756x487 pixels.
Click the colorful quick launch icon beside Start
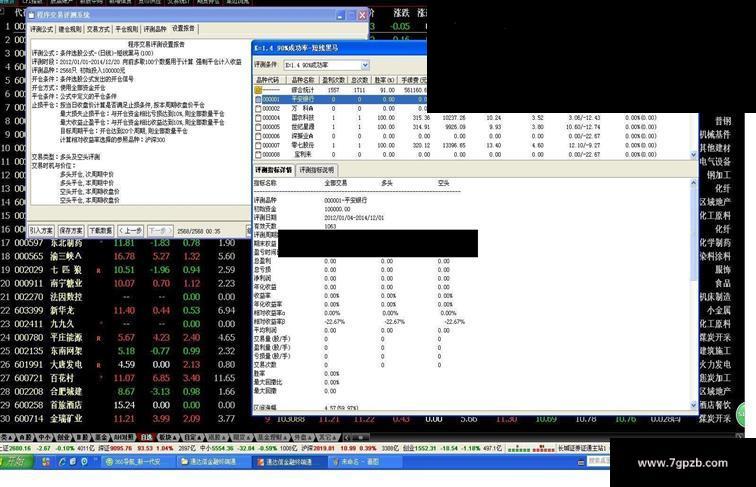[x=46, y=461]
